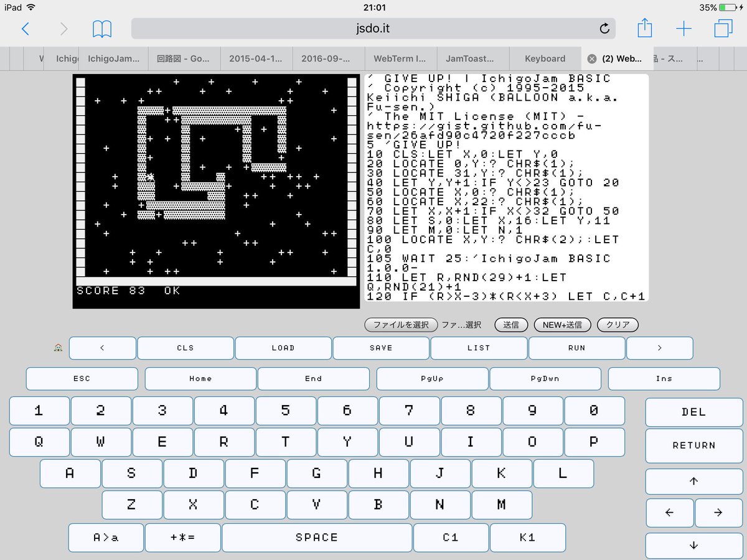Screen dimensions: 747x560
Task: Click the PgUp key
Action: pos(433,378)
